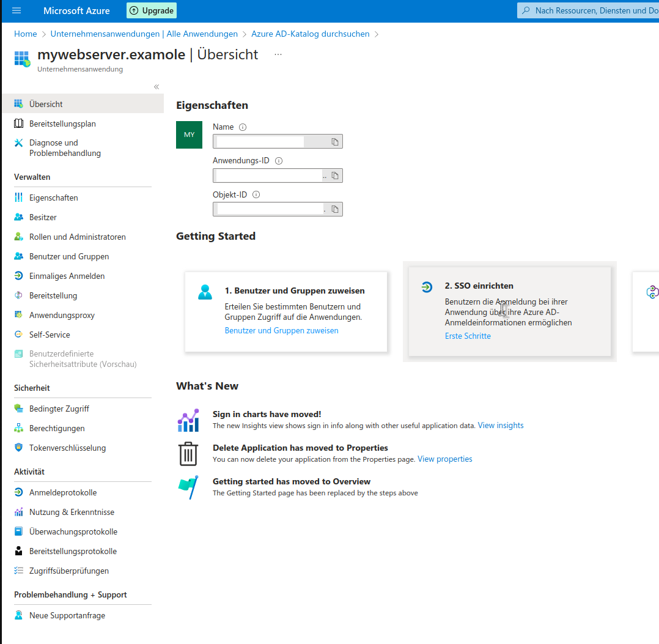Click the 2. SSO einrichten heading
This screenshot has width=659, height=644.
pos(479,286)
